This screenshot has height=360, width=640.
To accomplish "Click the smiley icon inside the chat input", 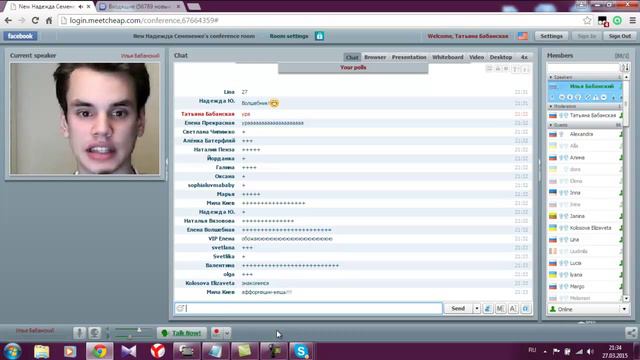I will click(180, 308).
